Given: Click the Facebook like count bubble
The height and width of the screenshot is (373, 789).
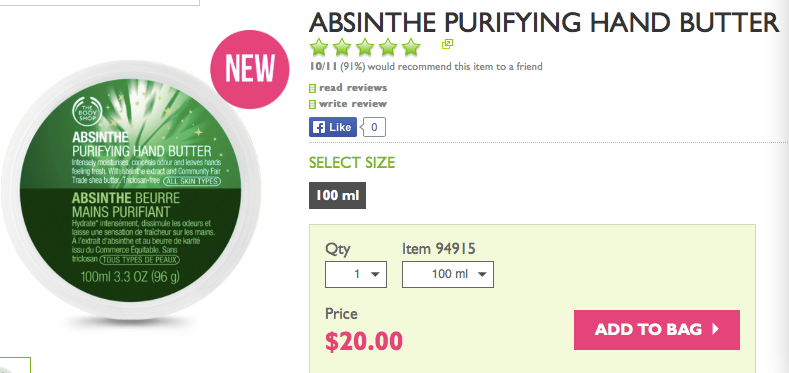Looking at the screenshot, I should (x=374, y=127).
